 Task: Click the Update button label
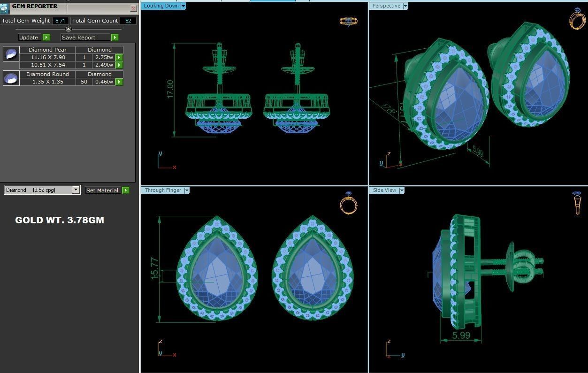29,38
